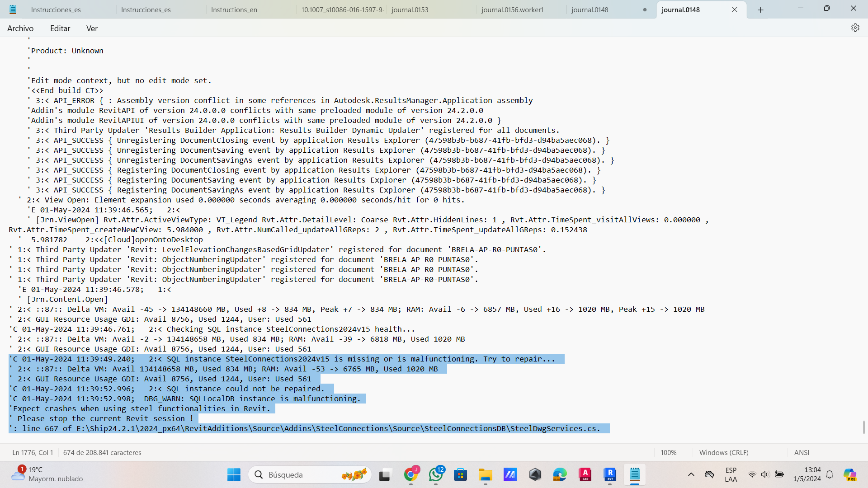
Task: Open the notifications bell icon
Action: [x=830, y=474]
